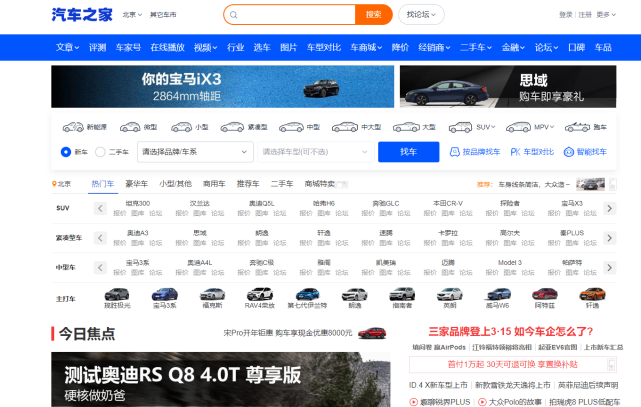Switch to the 小型/其他 tab
This screenshot has width=641, height=407.
tap(175, 184)
